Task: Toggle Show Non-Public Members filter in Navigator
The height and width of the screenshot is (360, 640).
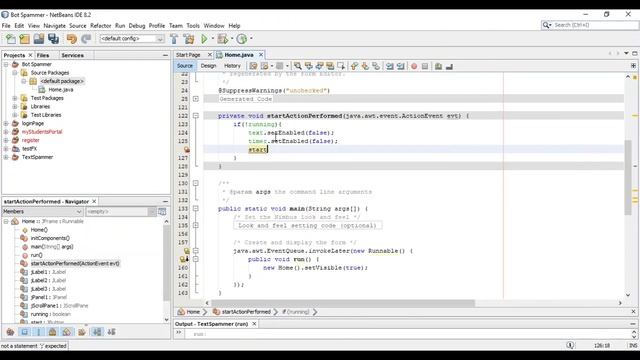Action: coord(53,332)
